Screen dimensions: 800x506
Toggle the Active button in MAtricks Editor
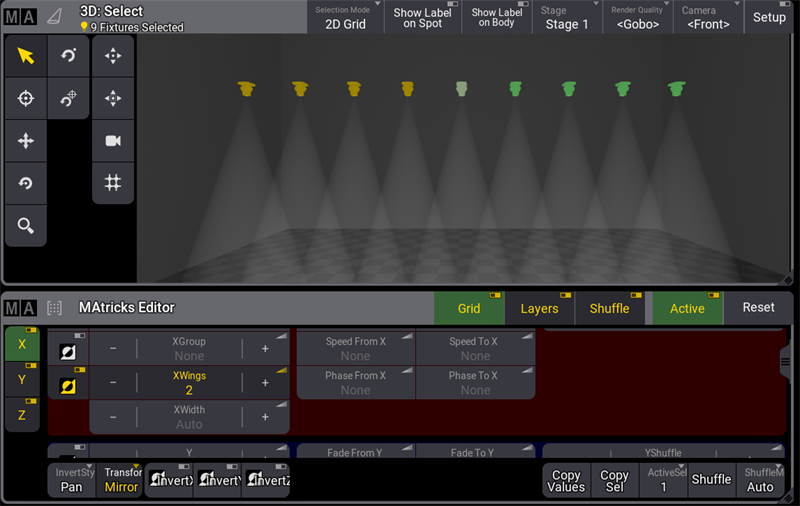[687, 308]
